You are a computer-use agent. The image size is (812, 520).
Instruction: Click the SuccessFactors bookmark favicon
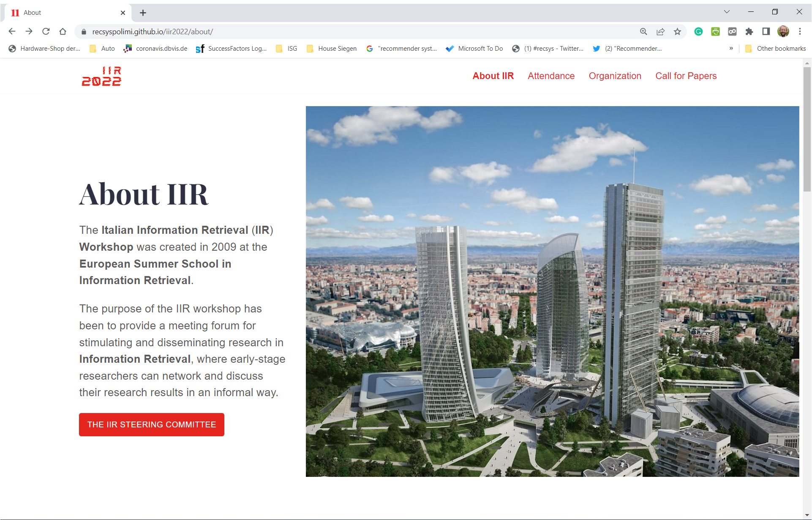pyautogui.click(x=200, y=49)
